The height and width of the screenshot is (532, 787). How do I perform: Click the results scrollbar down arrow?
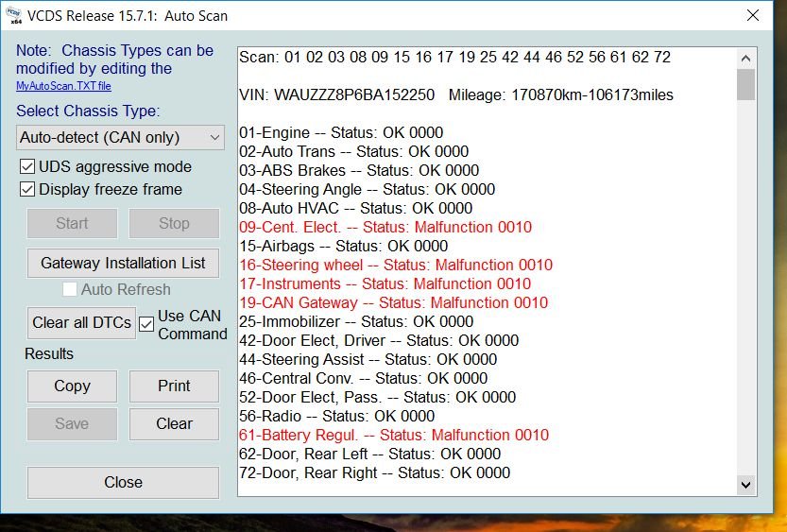tap(745, 485)
